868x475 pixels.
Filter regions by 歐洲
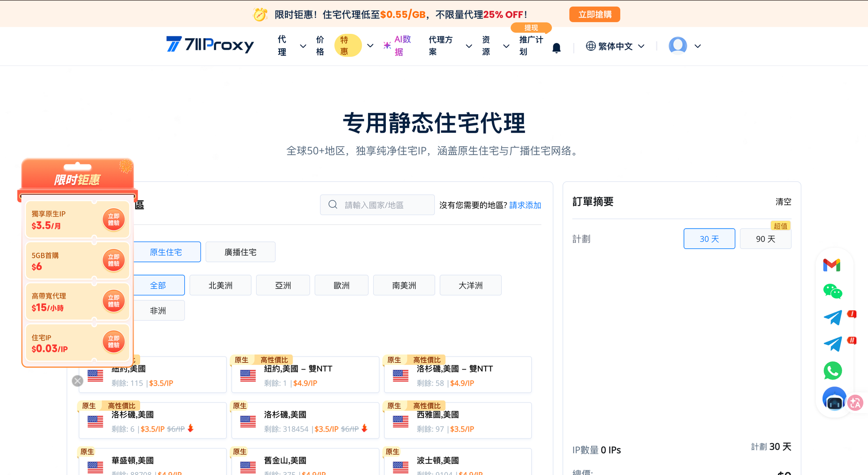pyautogui.click(x=342, y=285)
